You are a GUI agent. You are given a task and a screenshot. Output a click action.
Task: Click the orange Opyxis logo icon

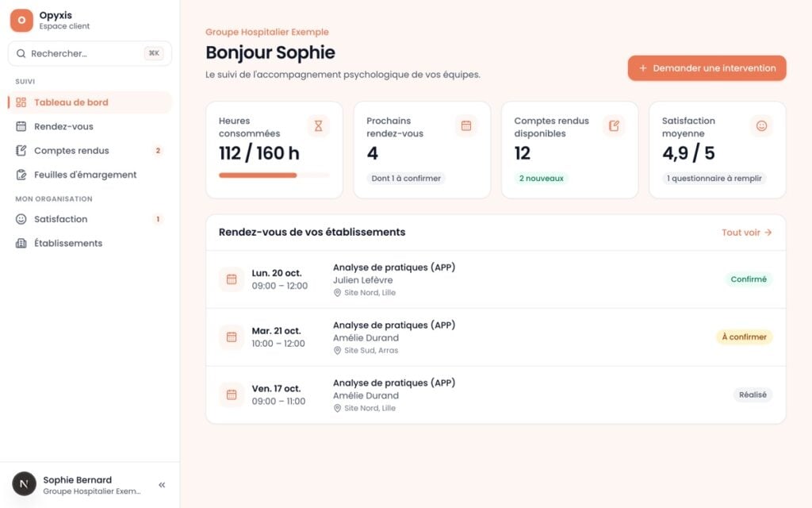click(x=21, y=20)
